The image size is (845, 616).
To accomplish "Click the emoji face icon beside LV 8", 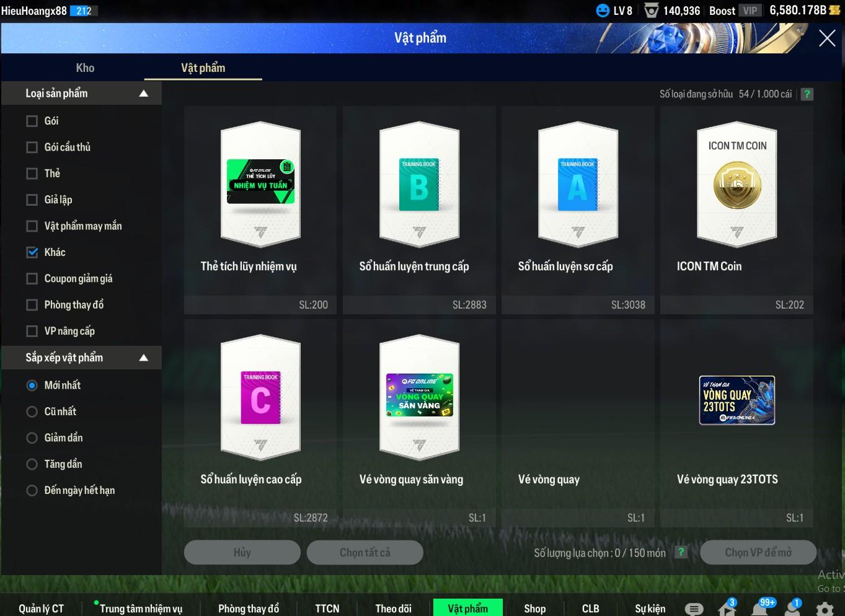I will pyautogui.click(x=603, y=11).
